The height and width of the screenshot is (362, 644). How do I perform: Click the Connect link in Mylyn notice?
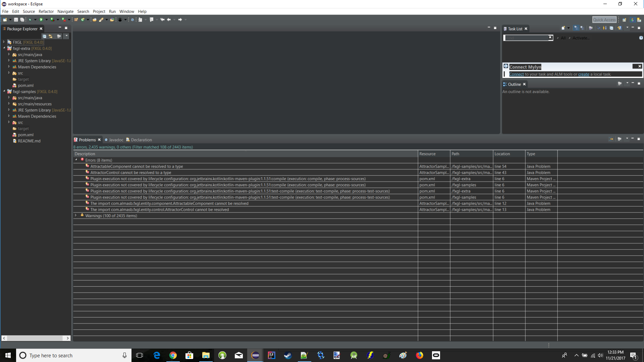click(x=516, y=74)
